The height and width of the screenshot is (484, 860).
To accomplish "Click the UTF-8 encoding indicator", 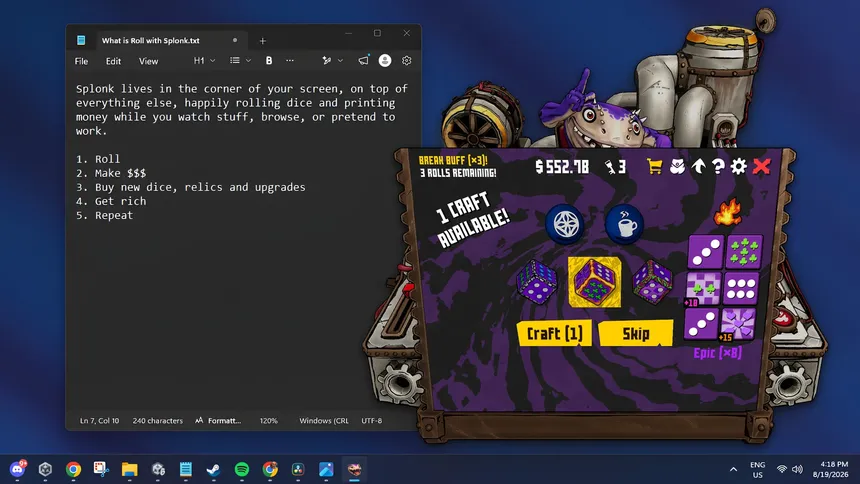I will click(x=371, y=420).
